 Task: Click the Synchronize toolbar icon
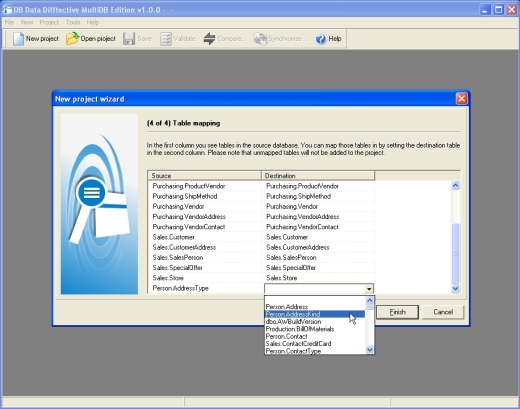[260, 39]
